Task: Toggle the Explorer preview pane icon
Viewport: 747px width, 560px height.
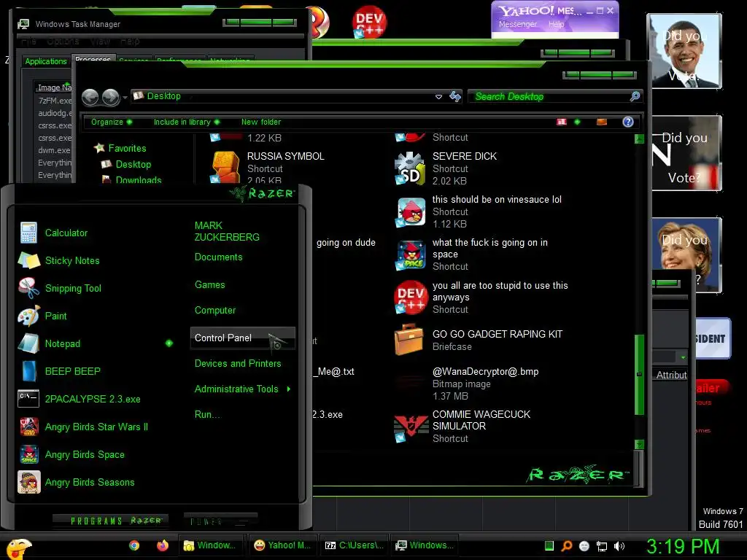Action: pyautogui.click(x=602, y=122)
